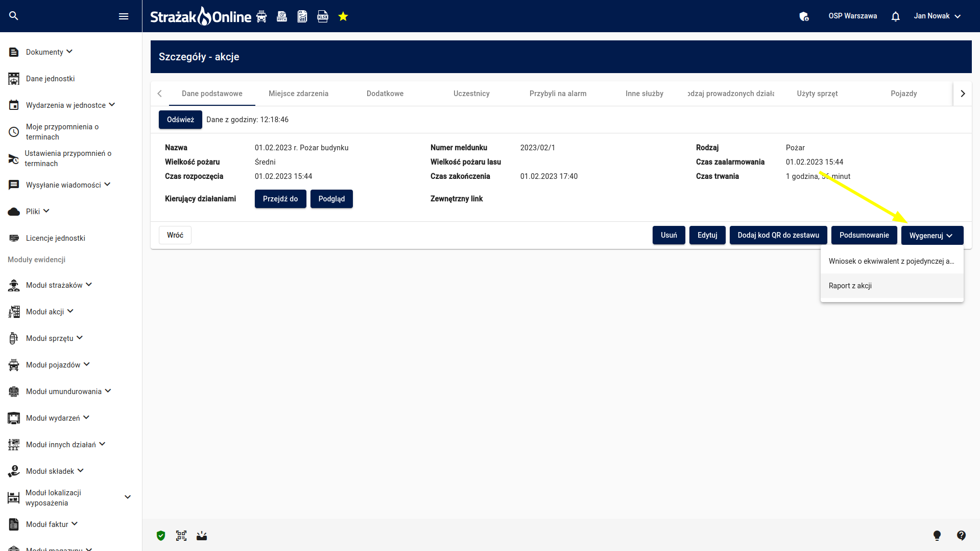The height and width of the screenshot is (551, 980).
Task: Click the alarm siren icon in footer
Action: pyautogui.click(x=202, y=535)
